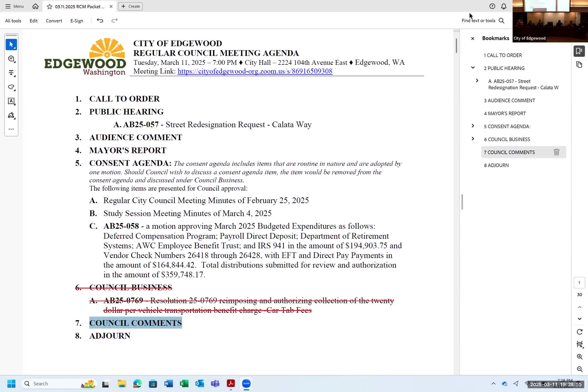
Task: Close the RCM Packet tab
Action: pyautogui.click(x=111, y=7)
